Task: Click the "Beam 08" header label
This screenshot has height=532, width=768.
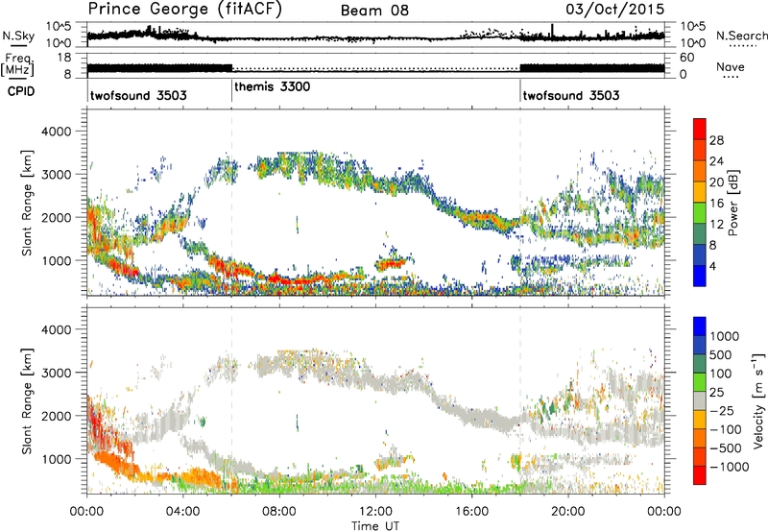Action: coord(374,11)
